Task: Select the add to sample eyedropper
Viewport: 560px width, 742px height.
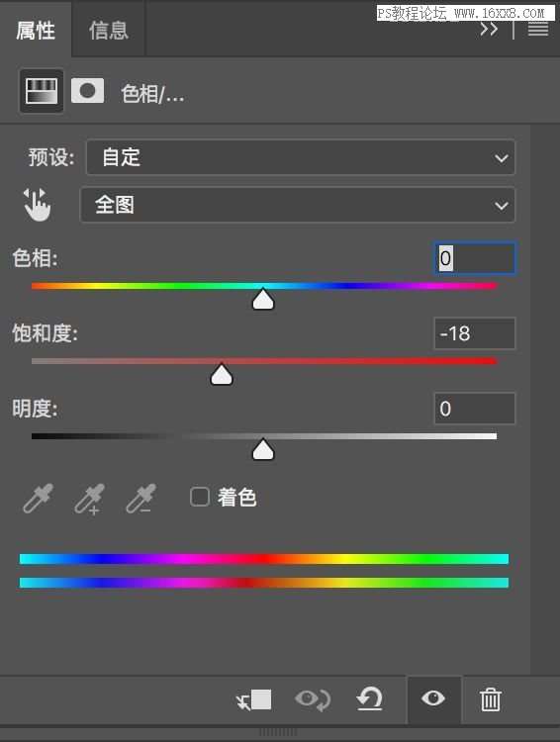Action: [x=89, y=499]
